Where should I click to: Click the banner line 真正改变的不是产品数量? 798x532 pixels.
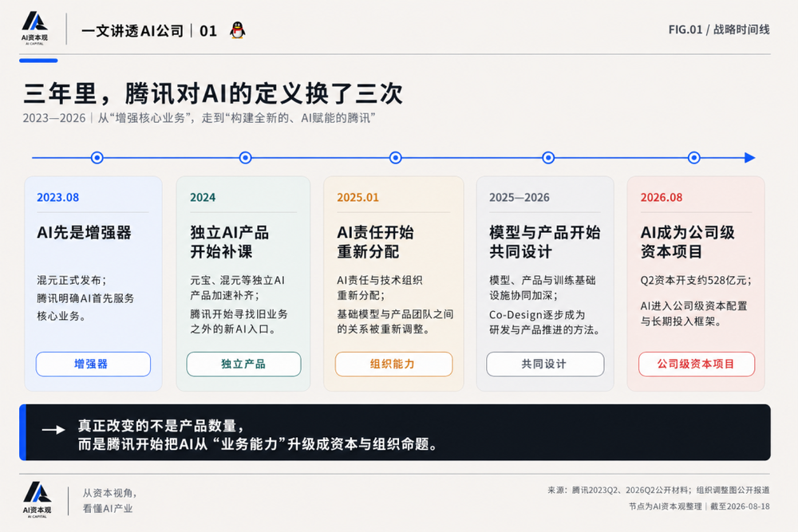coord(161,426)
